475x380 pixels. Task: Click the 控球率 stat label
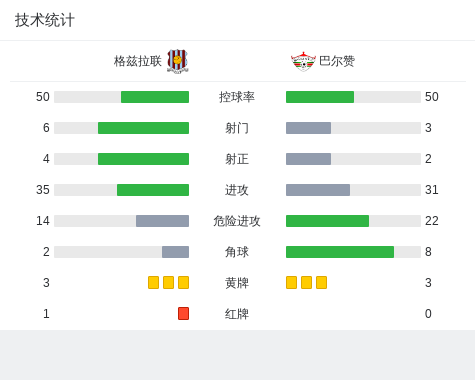coord(237,97)
